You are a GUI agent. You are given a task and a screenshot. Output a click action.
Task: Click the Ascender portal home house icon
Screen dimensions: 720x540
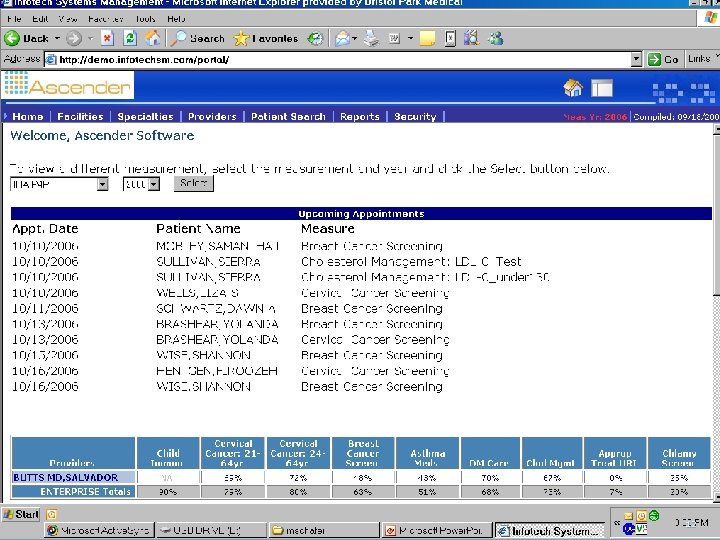click(573, 88)
